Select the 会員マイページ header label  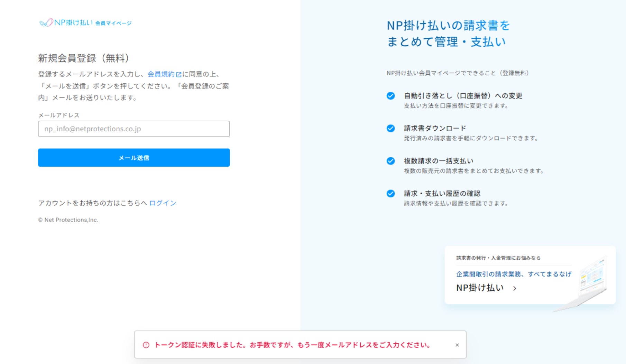pos(113,24)
